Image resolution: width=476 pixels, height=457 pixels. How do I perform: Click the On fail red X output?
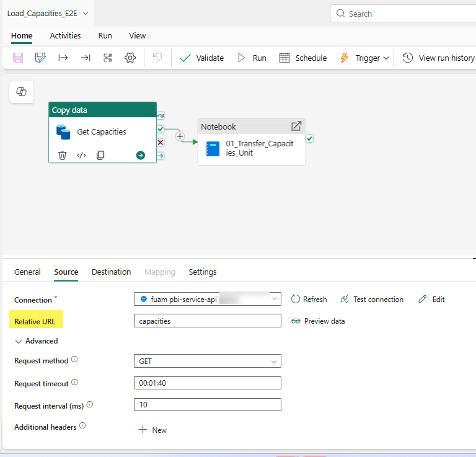(x=161, y=142)
